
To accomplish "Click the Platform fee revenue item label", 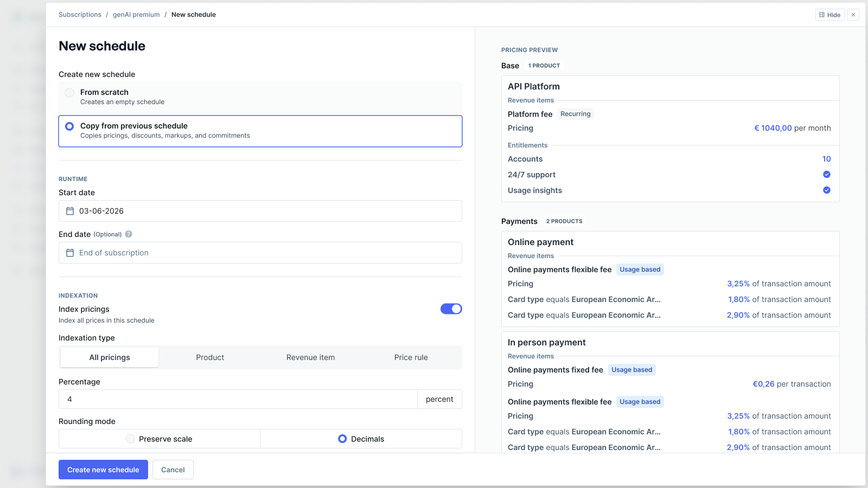I will (x=530, y=114).
